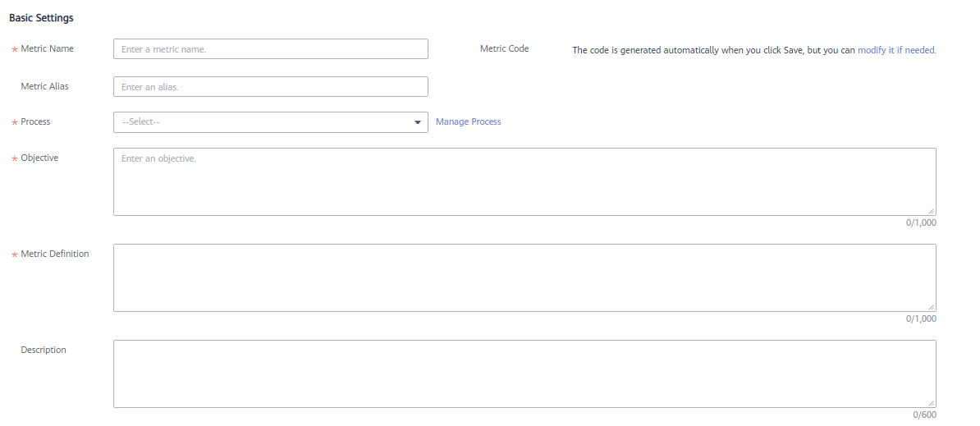Click the Metric Definition box resize handle
980x426 pixels.
coord(932,307)
